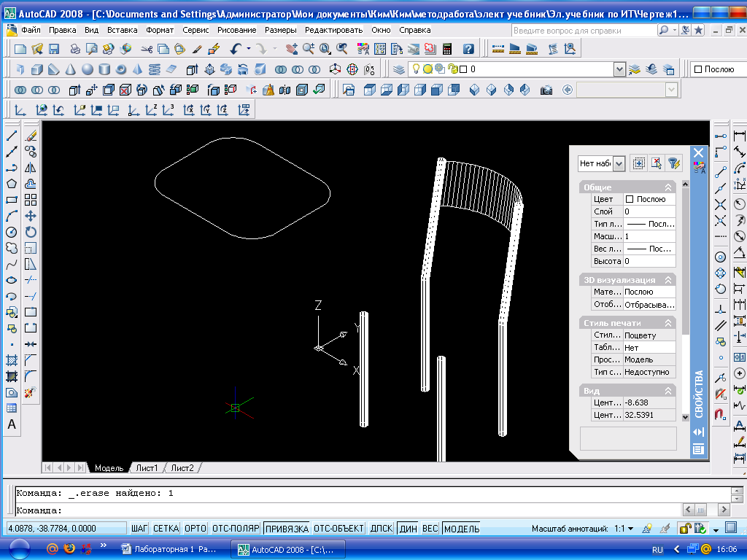
Task: Choose the Move tool
Action: click(31, 216)
